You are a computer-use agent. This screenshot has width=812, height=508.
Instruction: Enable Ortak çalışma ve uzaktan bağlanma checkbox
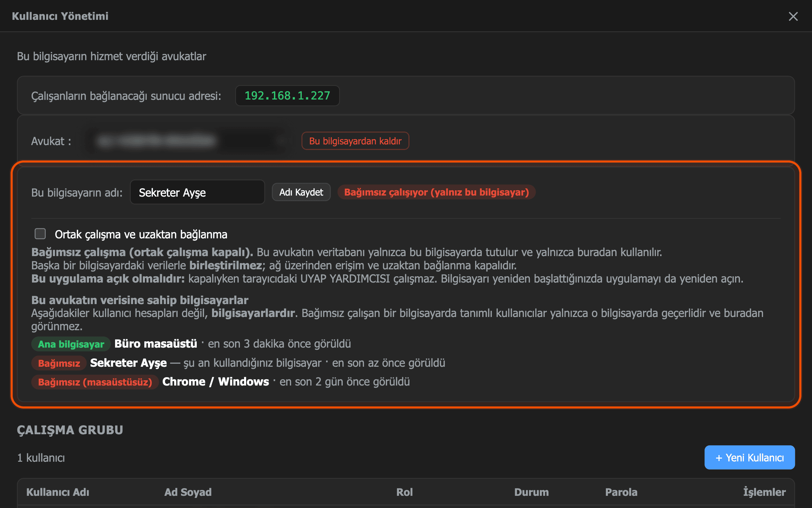tap(40, 234)
